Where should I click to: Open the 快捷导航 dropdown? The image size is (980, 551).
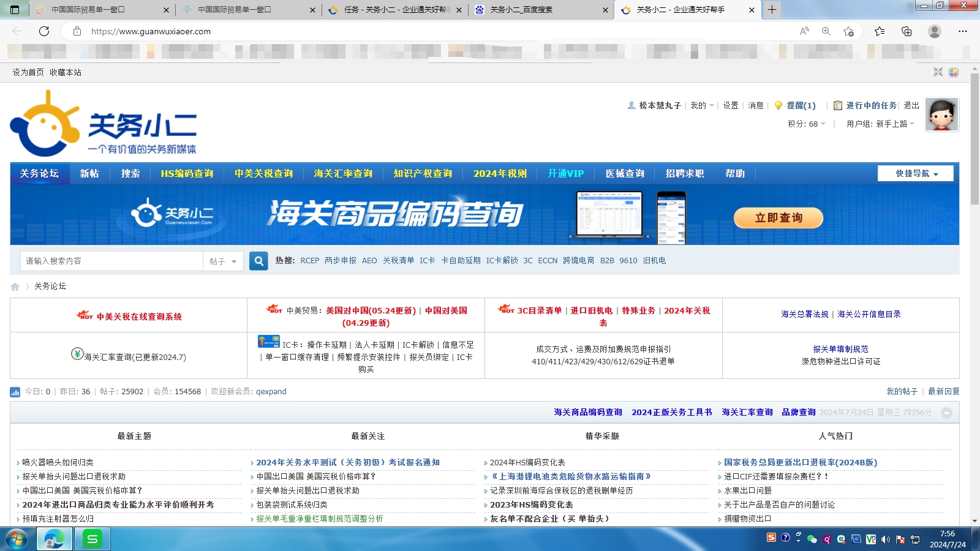[916, 174]
